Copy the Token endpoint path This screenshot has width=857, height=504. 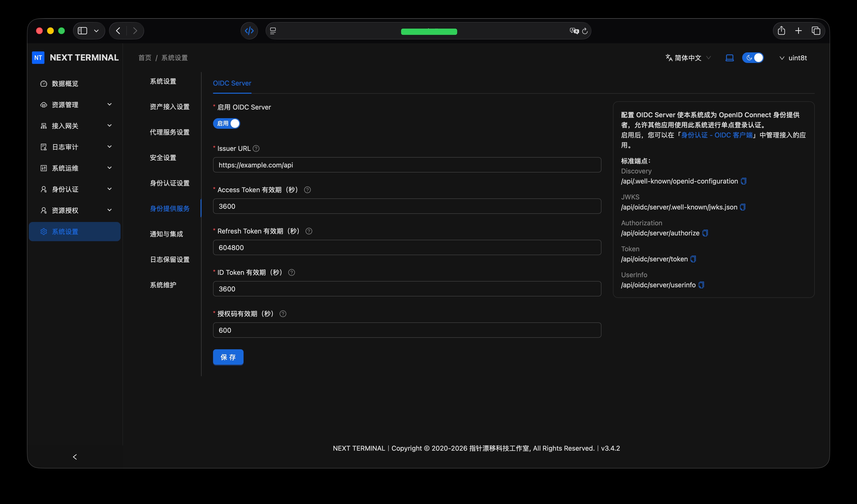(693, 259)
